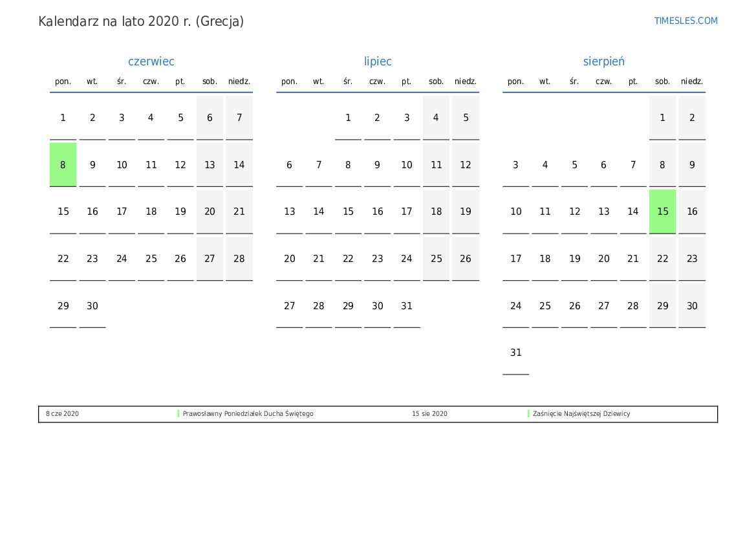Select the highlighted August 15 holiday
Image resolution: width=756 pixels, height=535 pixels.
coord(662,212)
